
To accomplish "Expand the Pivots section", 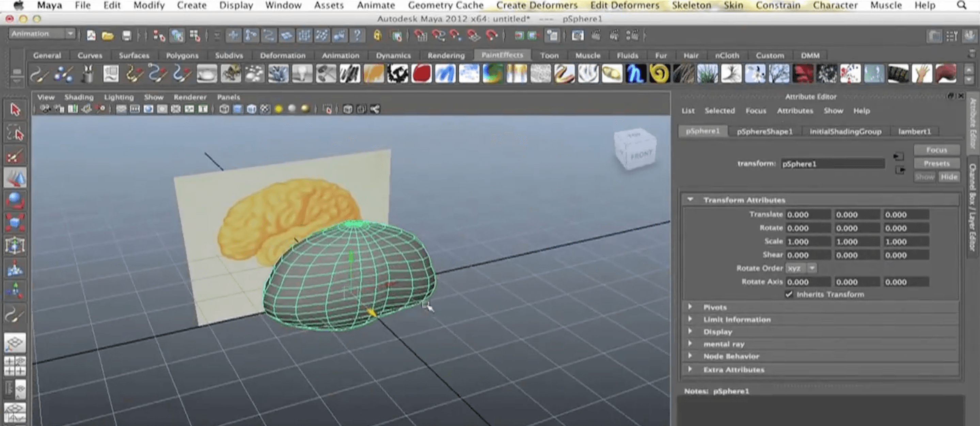I will (x=690, y=306).
